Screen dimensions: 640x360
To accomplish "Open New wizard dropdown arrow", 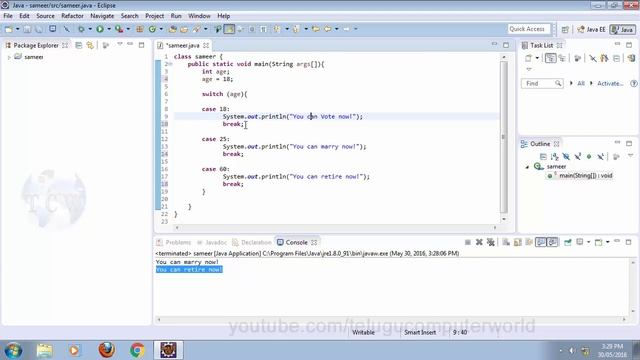I will pyautogui.click(x=17, y=29).
